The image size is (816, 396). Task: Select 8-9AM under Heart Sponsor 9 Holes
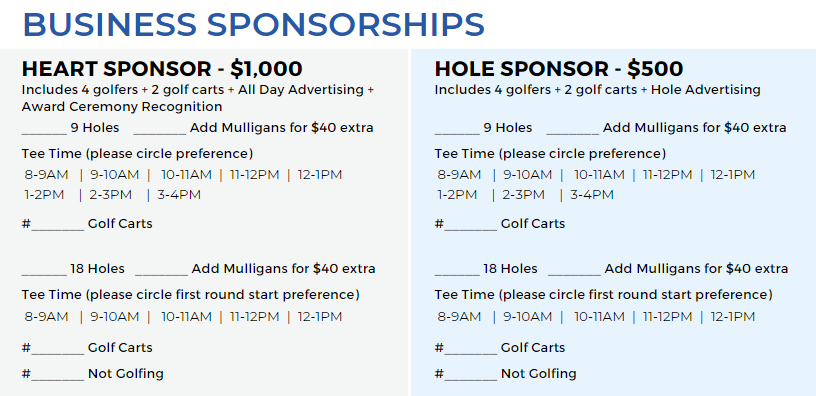pos(46,175)
